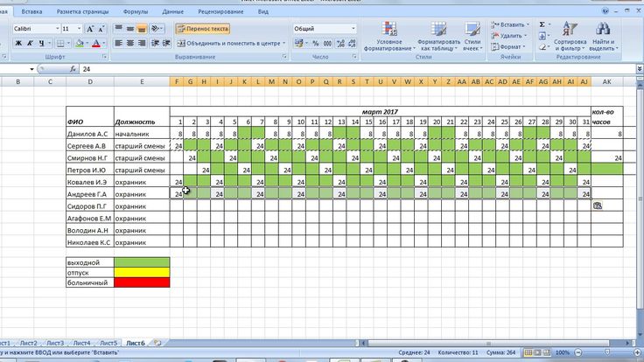Click the font color A icon
Image resolution: width=644 pixels, height=362 pixels.
95,43
